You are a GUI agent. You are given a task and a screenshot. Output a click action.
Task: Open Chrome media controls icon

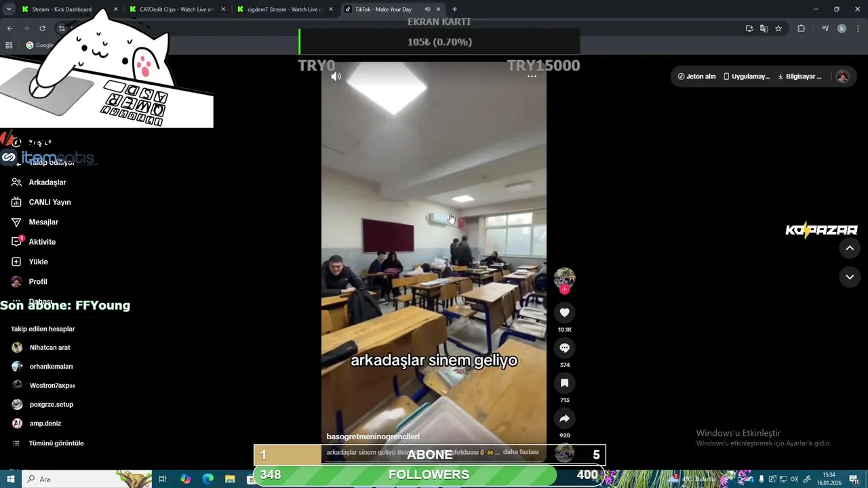[x=825, y=28]
